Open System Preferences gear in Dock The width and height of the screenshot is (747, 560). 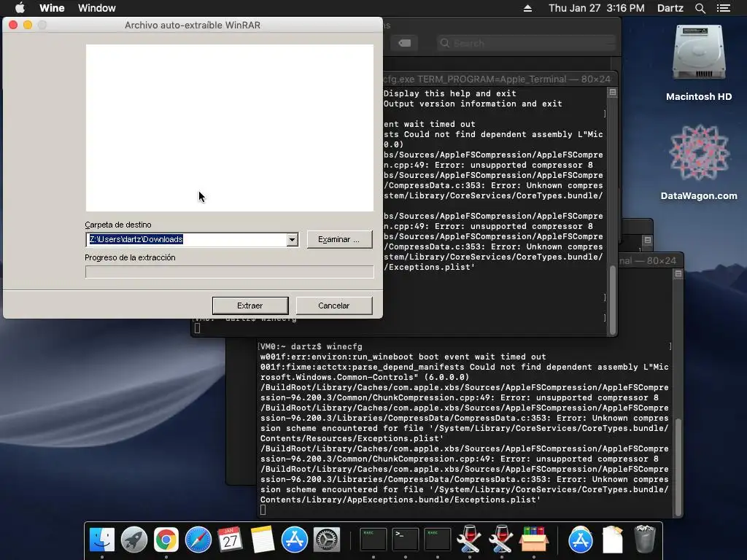click(x=327, y=540)
